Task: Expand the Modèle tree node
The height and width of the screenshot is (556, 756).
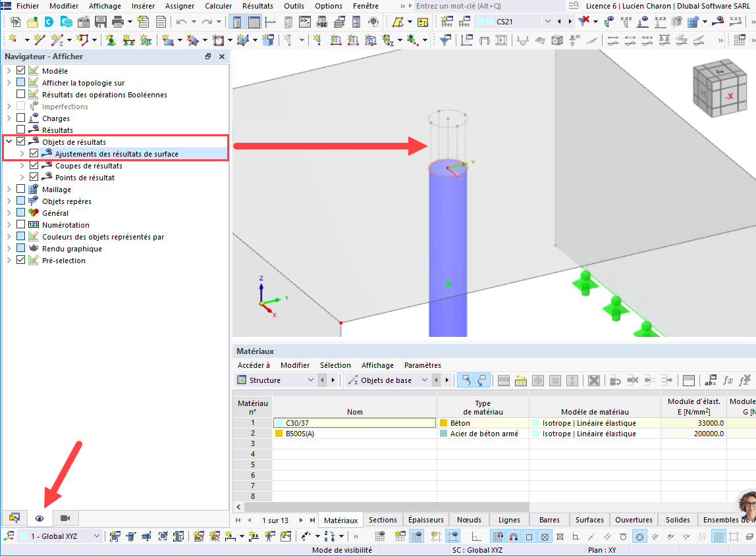Action: [9, 70]
